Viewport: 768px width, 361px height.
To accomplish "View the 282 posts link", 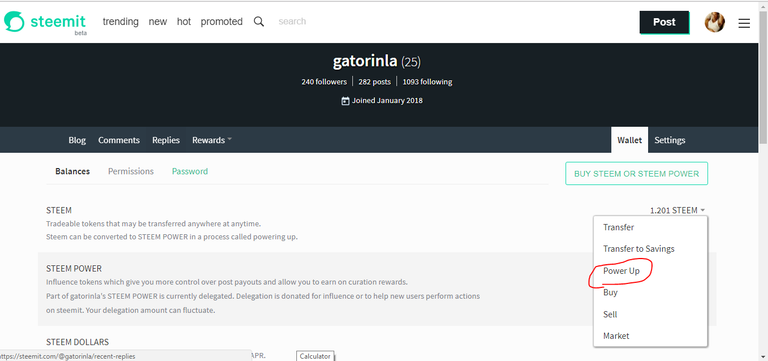I will tap(375, 82).
